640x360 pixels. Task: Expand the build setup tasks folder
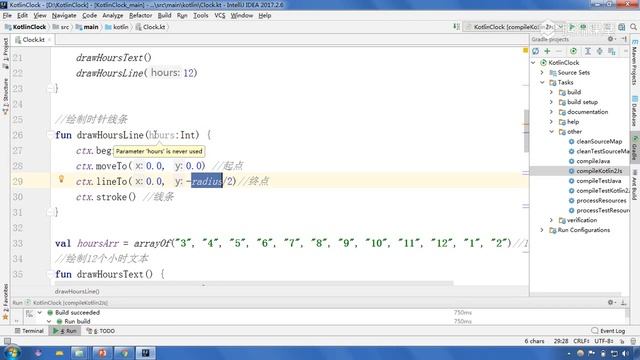pos(551,102)
